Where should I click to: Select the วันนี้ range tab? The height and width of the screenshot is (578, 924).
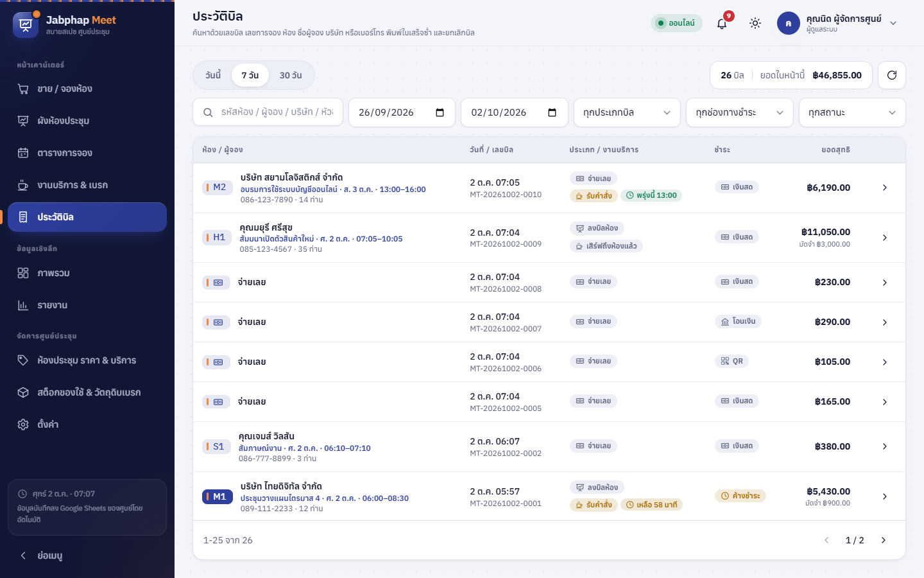coord(213,75)
